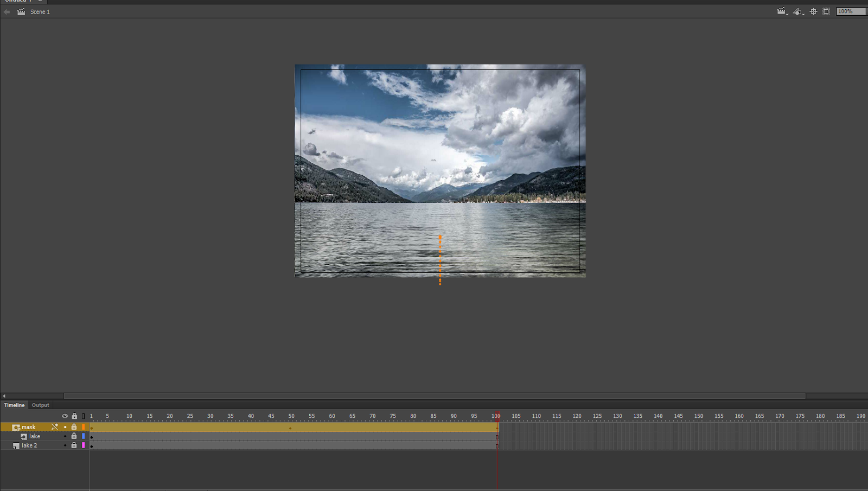Select the lake layer name
This screenshot has height=491, width=868.
pos(35,436)
